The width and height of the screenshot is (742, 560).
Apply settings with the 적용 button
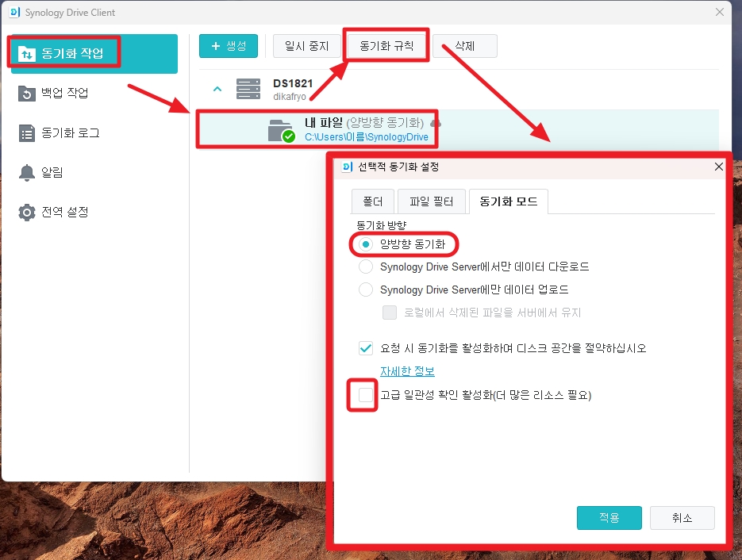609,518
